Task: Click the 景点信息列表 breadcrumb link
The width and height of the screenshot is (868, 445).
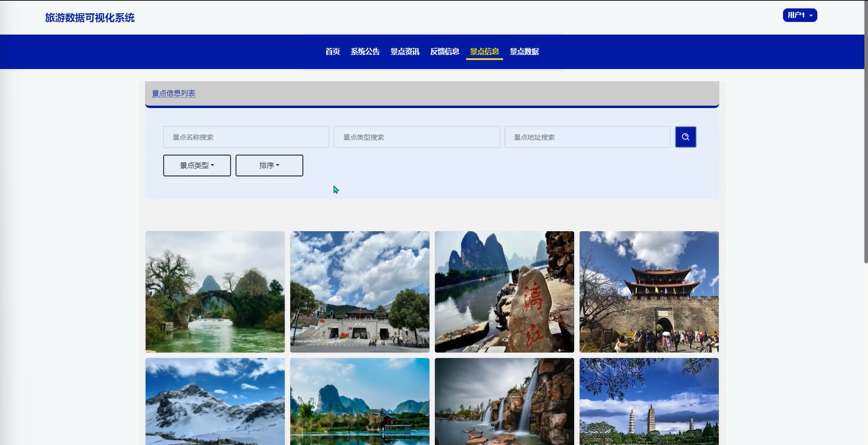Action: click(x=173, y=94)
